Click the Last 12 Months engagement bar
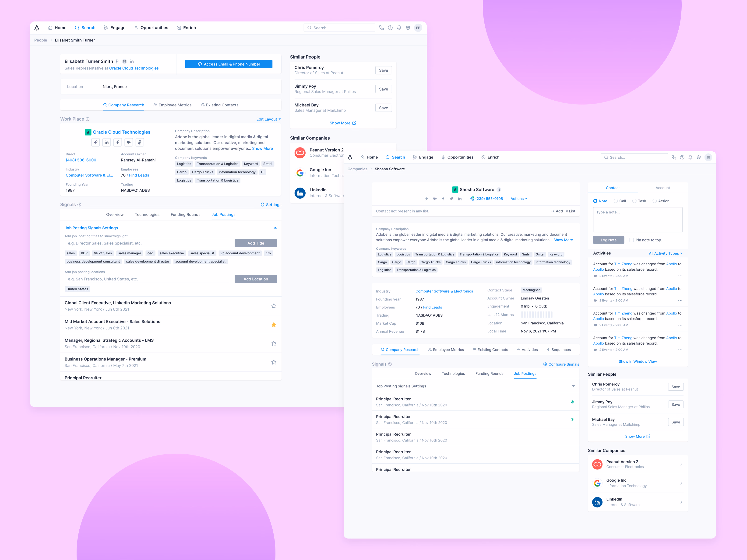747x560 pixels. (537, 315)
